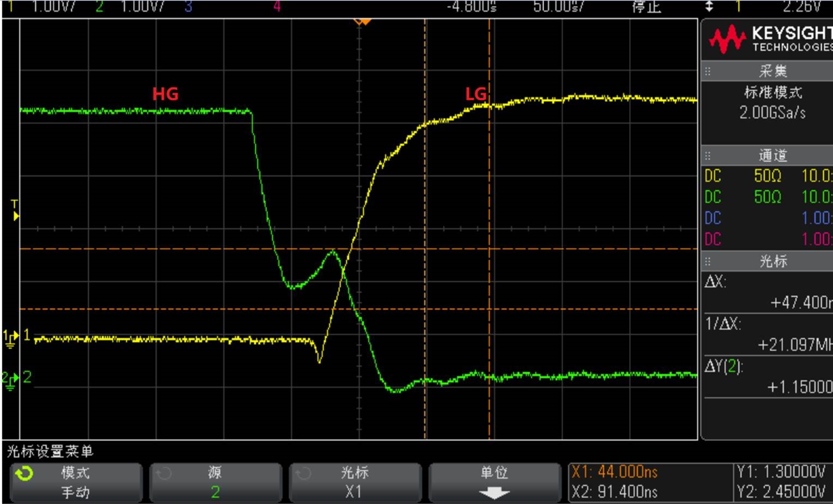Click the green rotate-knob icon on 模式 softkey
Screen dimensions: 833x504
tap(25, 473)
